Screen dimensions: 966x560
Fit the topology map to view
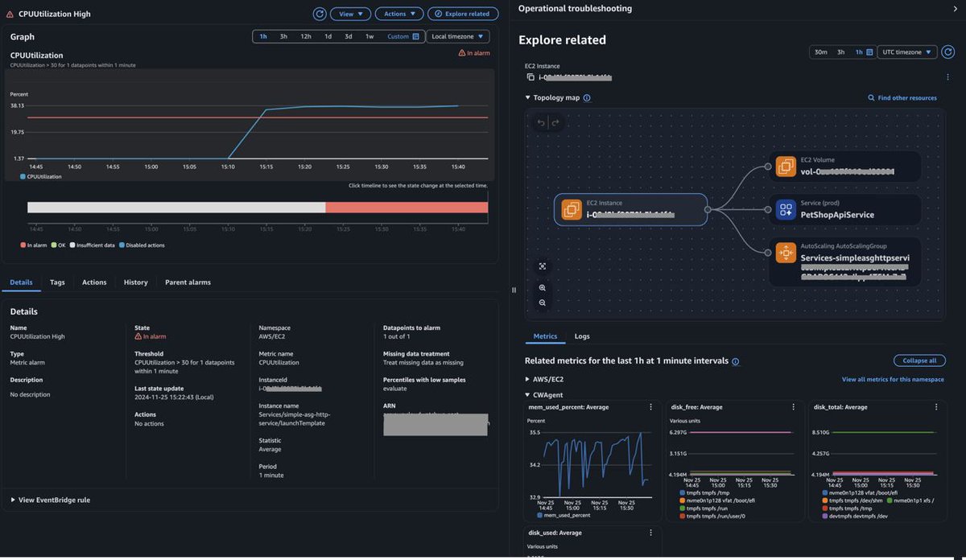543,266
